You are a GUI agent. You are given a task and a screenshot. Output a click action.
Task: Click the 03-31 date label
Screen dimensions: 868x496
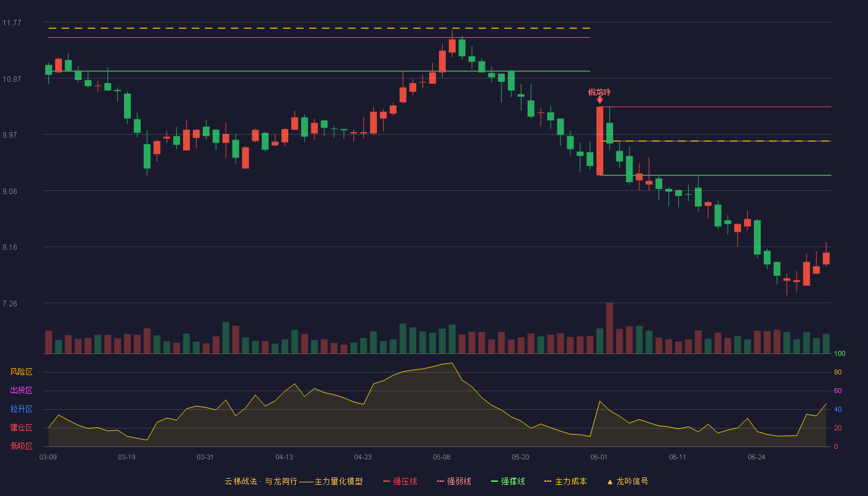pos(205,457)
